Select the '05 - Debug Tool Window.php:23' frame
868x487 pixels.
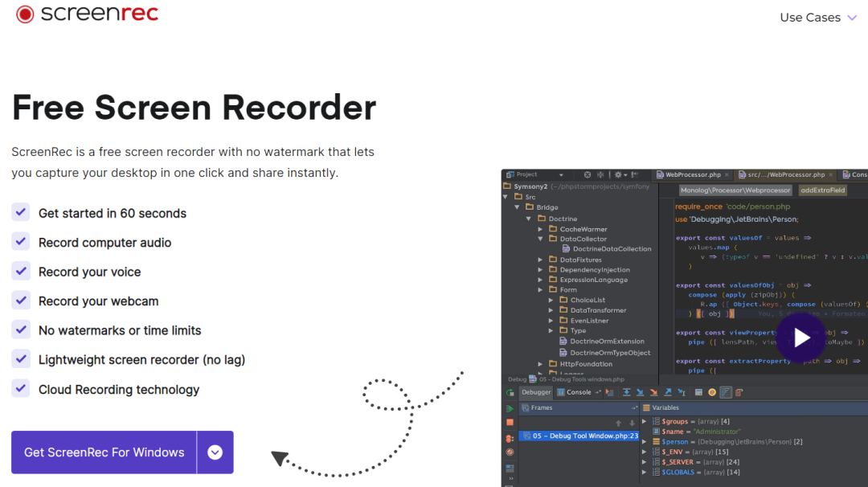(579, 436)
